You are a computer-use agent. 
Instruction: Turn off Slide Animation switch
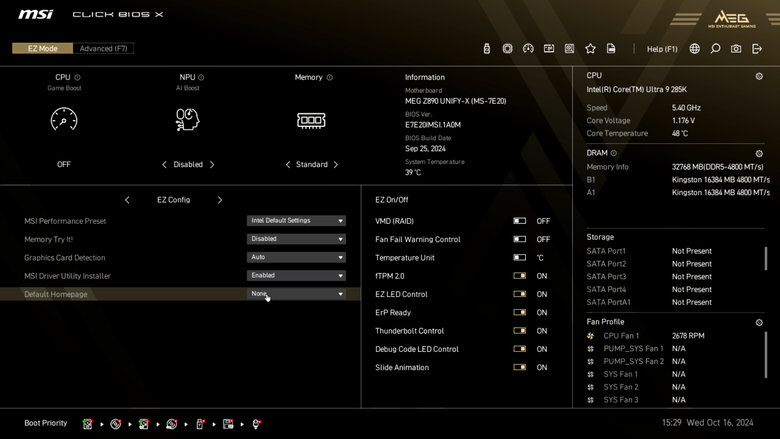click(x=519, y=367)
